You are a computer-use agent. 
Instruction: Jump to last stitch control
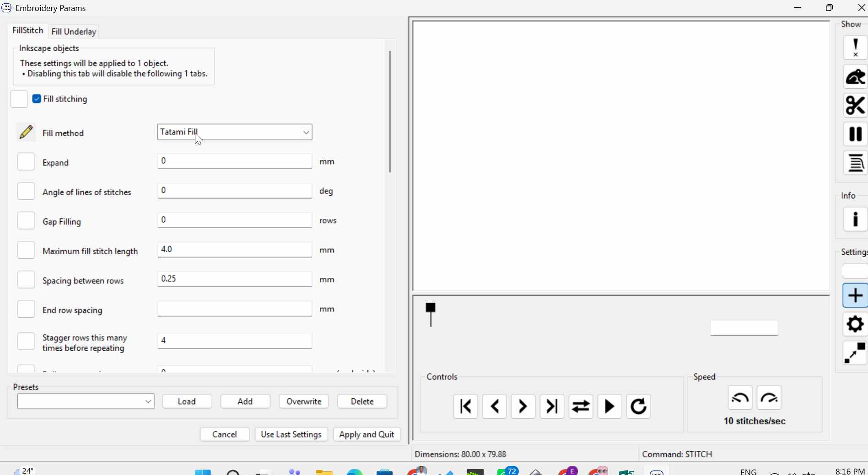click(552, 406)
